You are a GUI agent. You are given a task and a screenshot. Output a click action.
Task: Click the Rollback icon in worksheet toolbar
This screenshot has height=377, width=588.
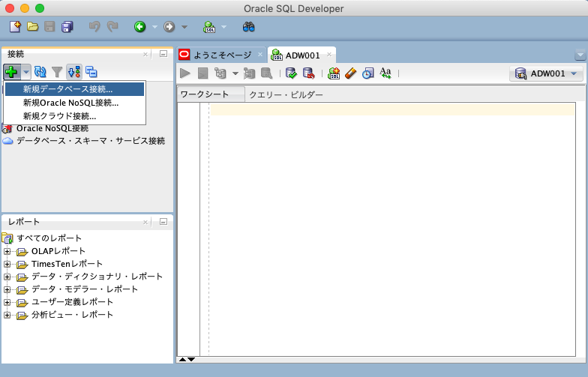[x=308, y=73]
